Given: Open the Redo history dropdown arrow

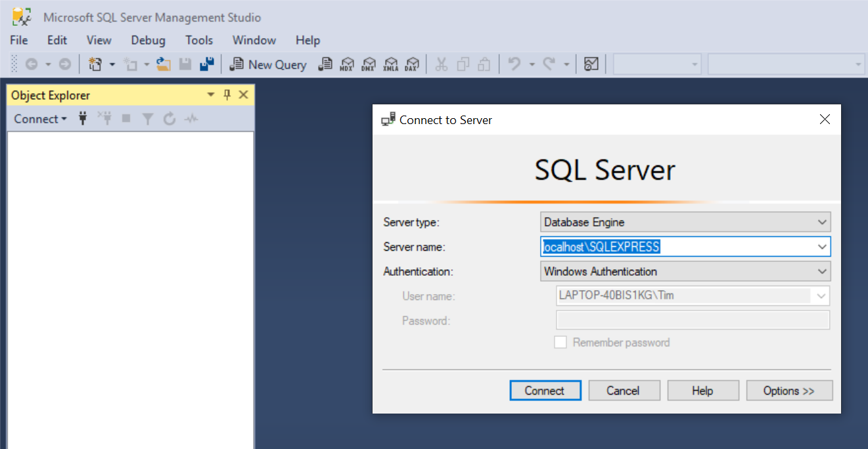Looking at the screenshot, I should (x=566, y=64).
